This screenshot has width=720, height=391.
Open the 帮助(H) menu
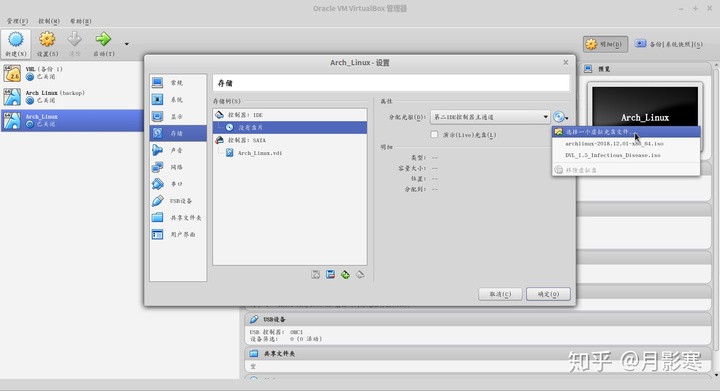[80, 21]
